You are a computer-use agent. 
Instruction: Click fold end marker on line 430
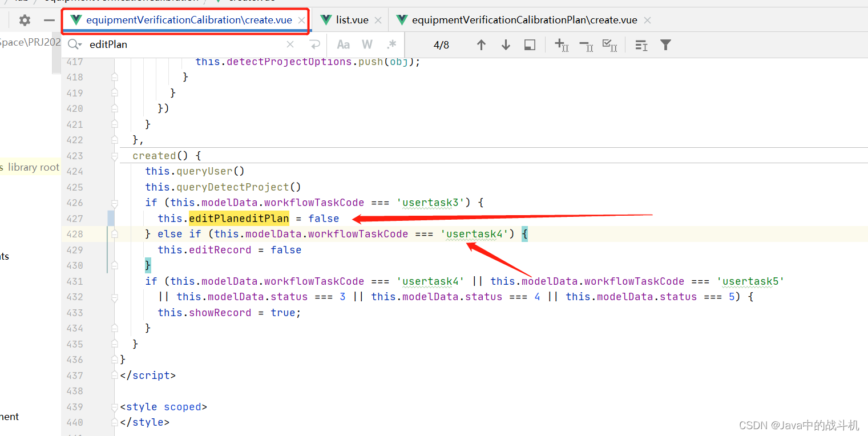tap(115, 265)
